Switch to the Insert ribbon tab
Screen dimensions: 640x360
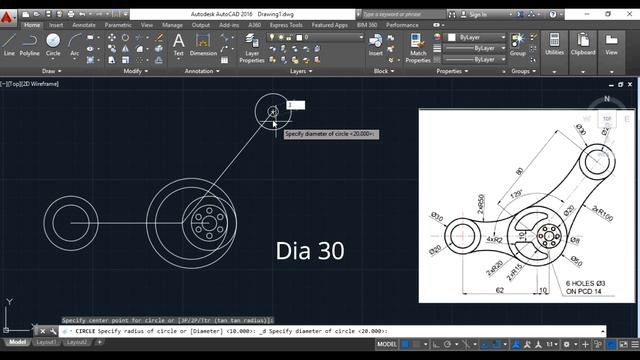[56, 25]
